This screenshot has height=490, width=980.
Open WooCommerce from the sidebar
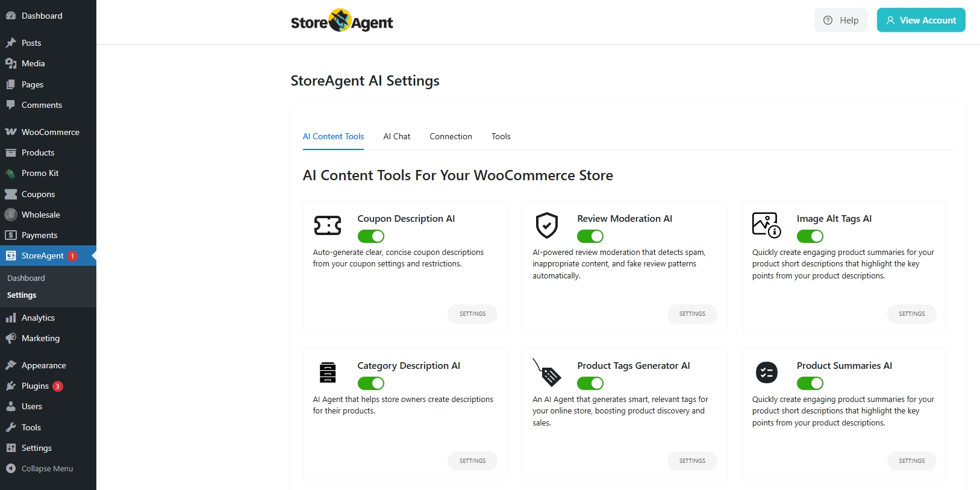[50, 132]
